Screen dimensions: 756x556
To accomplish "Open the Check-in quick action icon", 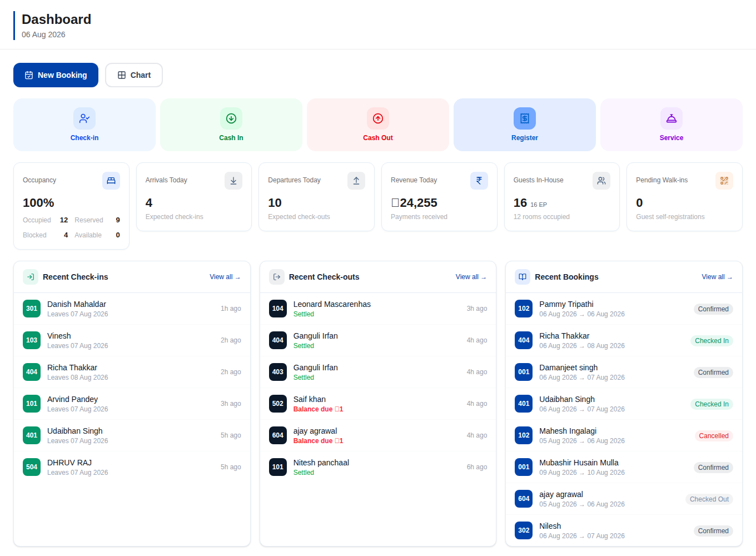I will click(84, 118).
